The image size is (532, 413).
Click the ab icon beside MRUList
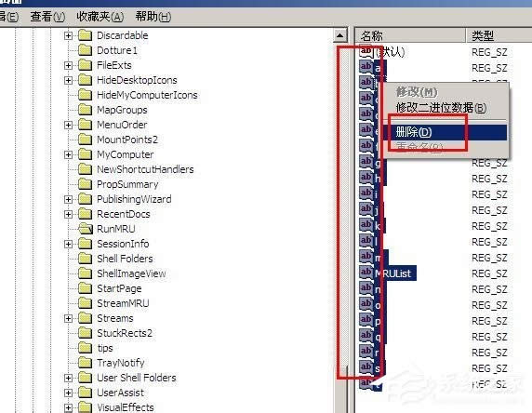tap(366, 273)
